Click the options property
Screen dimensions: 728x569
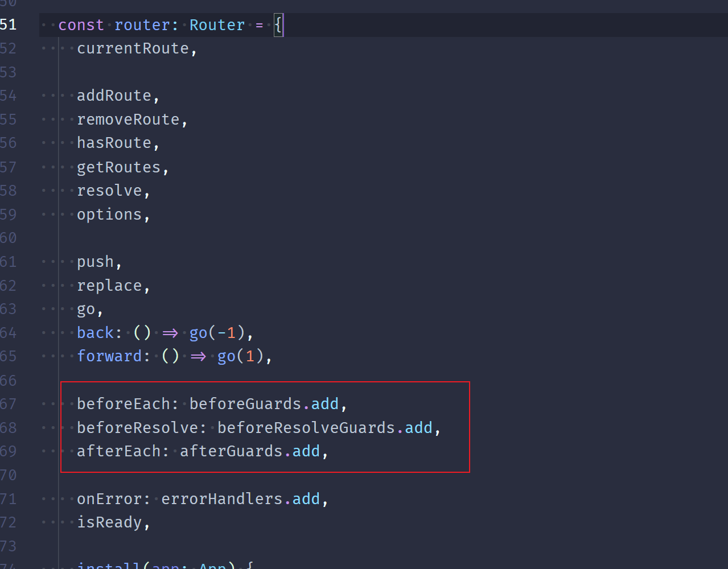[109, 215]
